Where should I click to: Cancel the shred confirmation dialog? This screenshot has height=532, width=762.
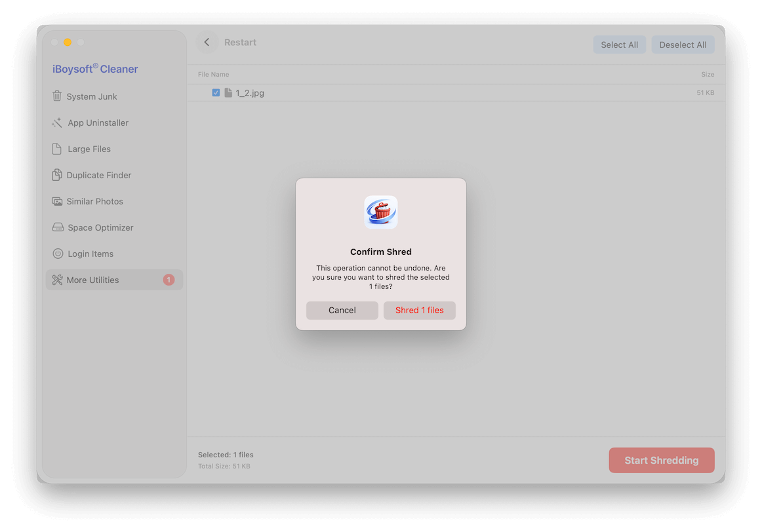click(x=342, y=311)
